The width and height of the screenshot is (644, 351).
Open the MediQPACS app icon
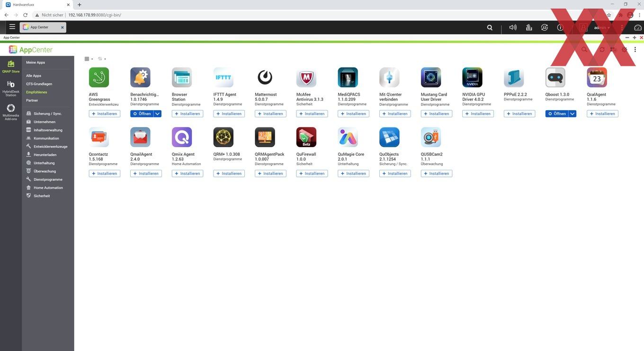click(348, 78)
